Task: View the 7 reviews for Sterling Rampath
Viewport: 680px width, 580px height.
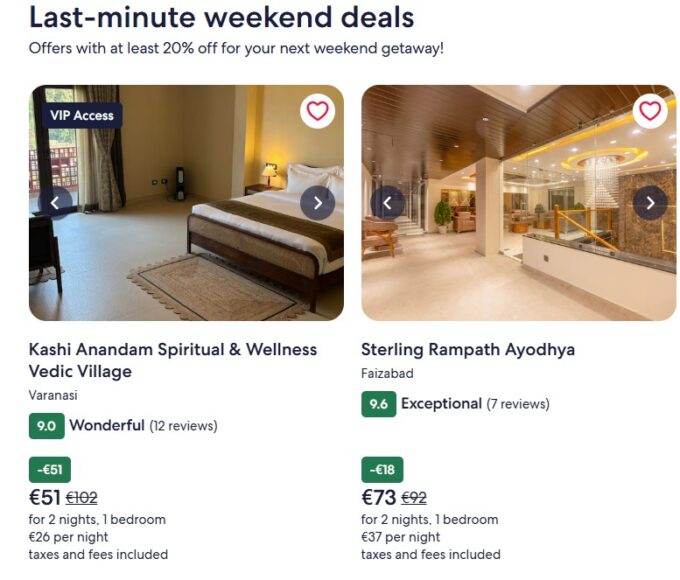Action: (x=517, y=404)
